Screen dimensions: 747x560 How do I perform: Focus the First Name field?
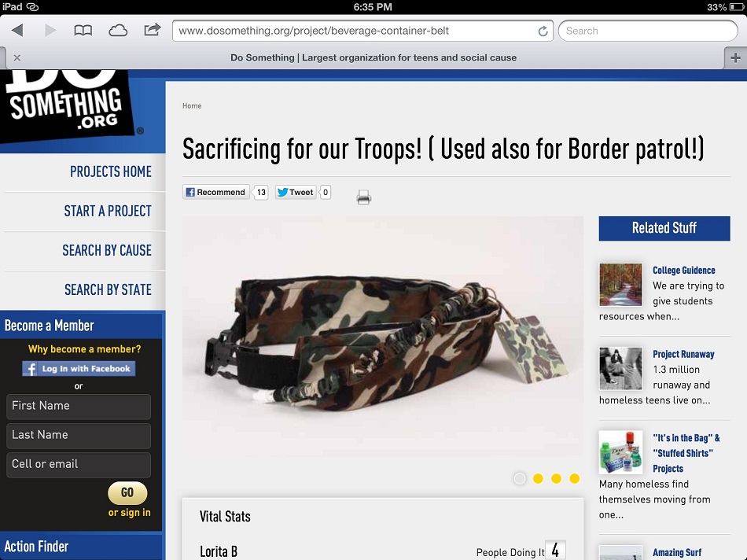click(79, 406)
